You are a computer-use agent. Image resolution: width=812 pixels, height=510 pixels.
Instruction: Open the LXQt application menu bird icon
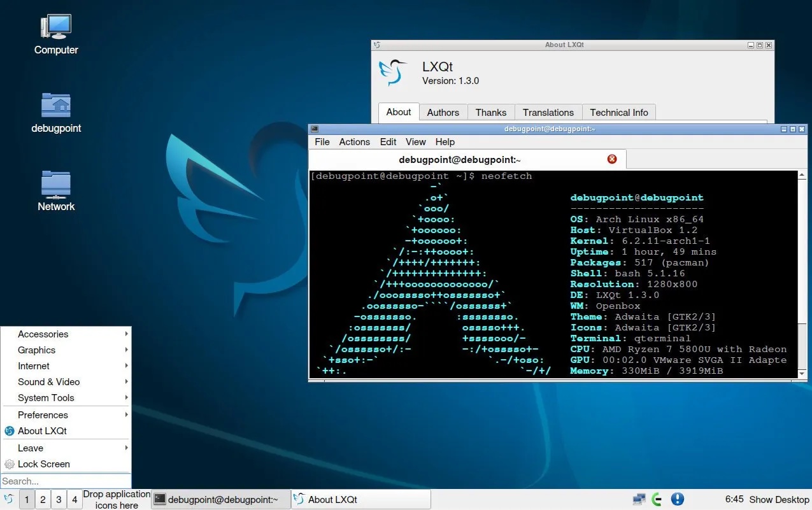pyautogui.click(x=8, y=499)
